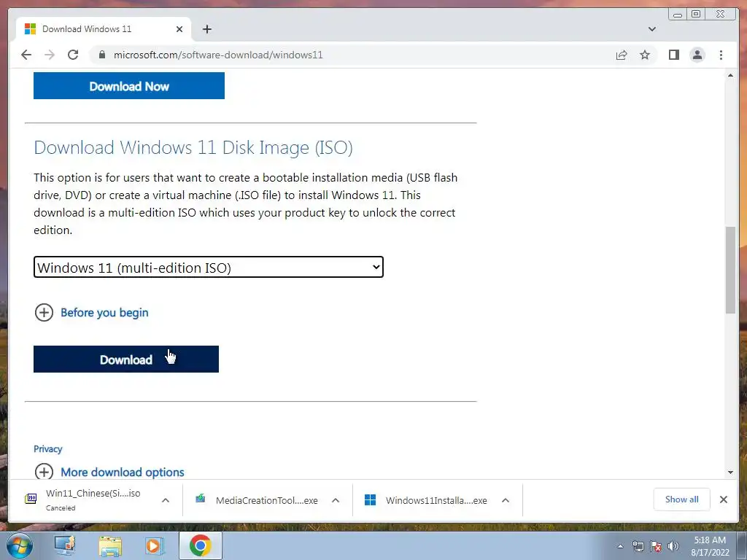This screenshot has width=747, height=560.
Task: Select the Download Windows 11 tab
Action: [104, 29]
